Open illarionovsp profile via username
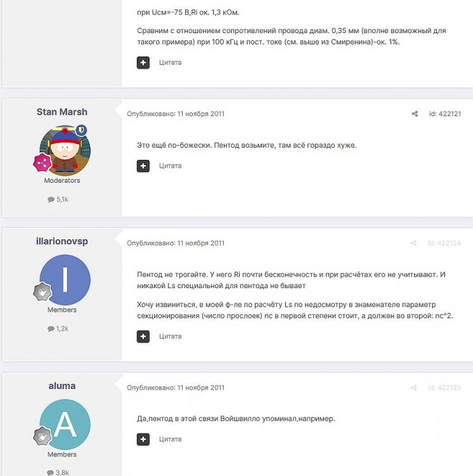 pos(62,241)
